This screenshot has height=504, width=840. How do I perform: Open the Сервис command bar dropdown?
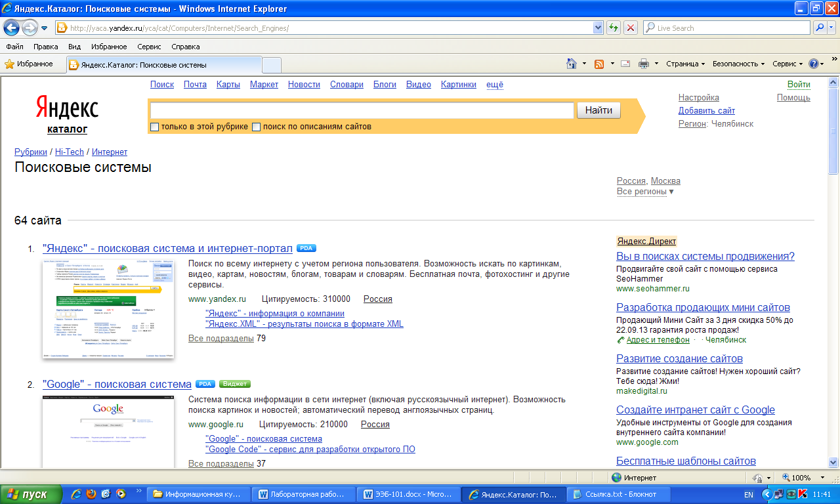click(787, 64)
